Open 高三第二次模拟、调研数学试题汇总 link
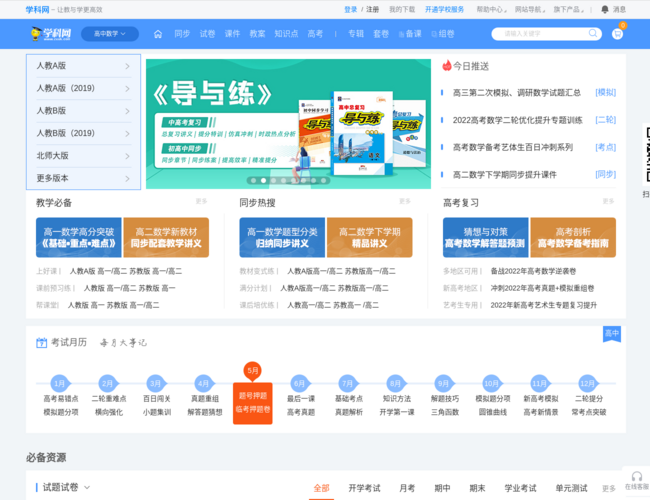This screenshot has width=650, height=500. click(517, 92)
